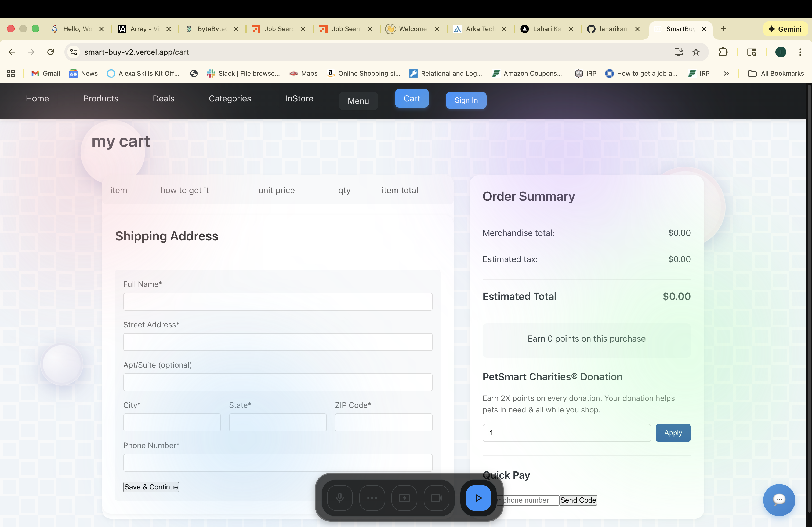The height and width of the screenshot is (527, 812).
Task: Click Send Code under Quick Pay
Action: 578,500
